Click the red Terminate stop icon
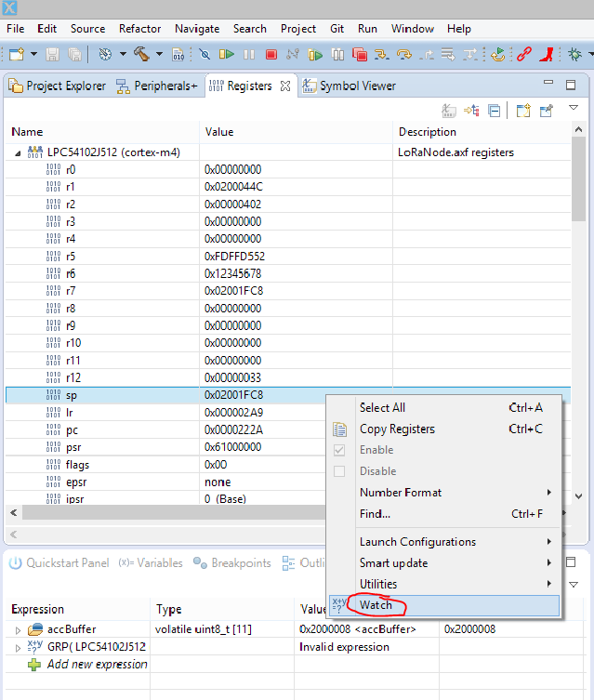This screenshot has width=594, height=700. point(271,55)
